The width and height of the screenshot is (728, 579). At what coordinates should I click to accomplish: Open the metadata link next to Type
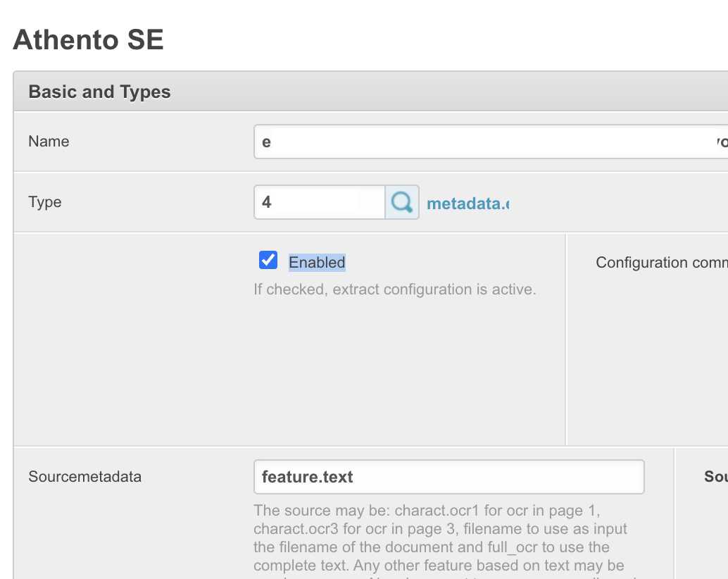point(467,204)
